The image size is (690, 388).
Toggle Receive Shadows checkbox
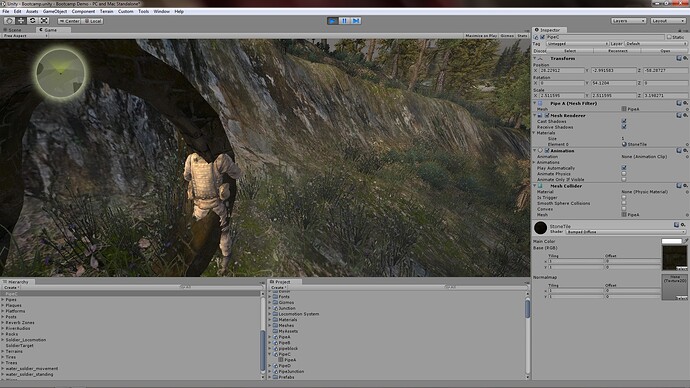point(624,127)
